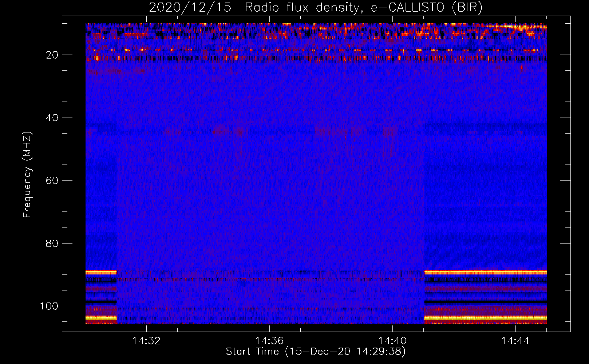The height and width of the screenshot is (364, 589).
Task: Click the 20 frequency tick label
Action: tap(52, 55)
